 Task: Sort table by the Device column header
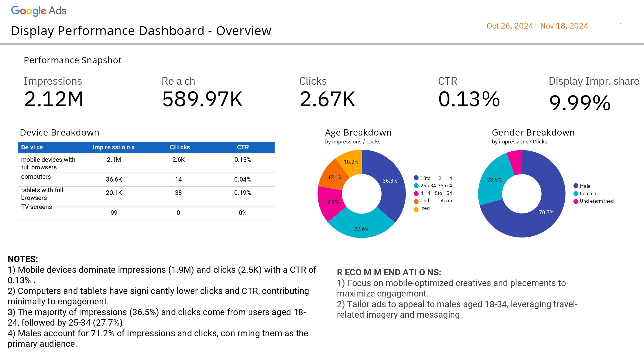pyautogui.click(x=32, y=147)
